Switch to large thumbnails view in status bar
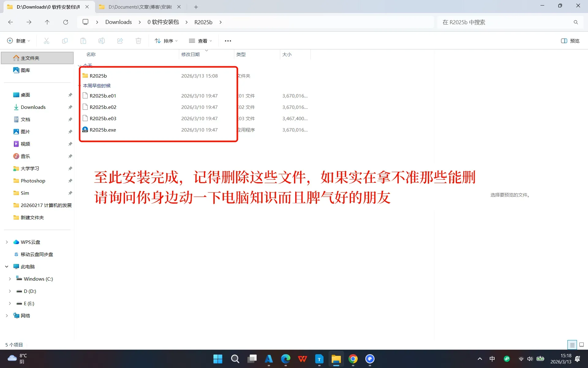Viewport: 588px width, 368px height. tap(581, 344)
